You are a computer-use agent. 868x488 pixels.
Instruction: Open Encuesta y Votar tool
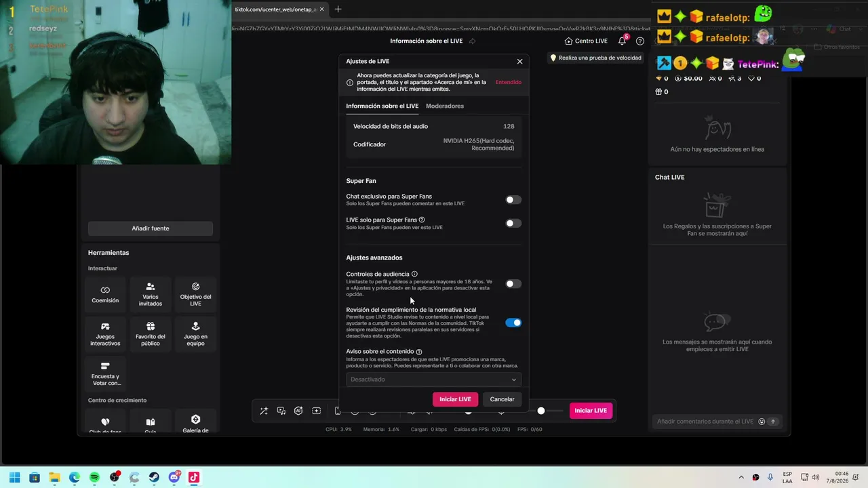click(x=105, y=374)
